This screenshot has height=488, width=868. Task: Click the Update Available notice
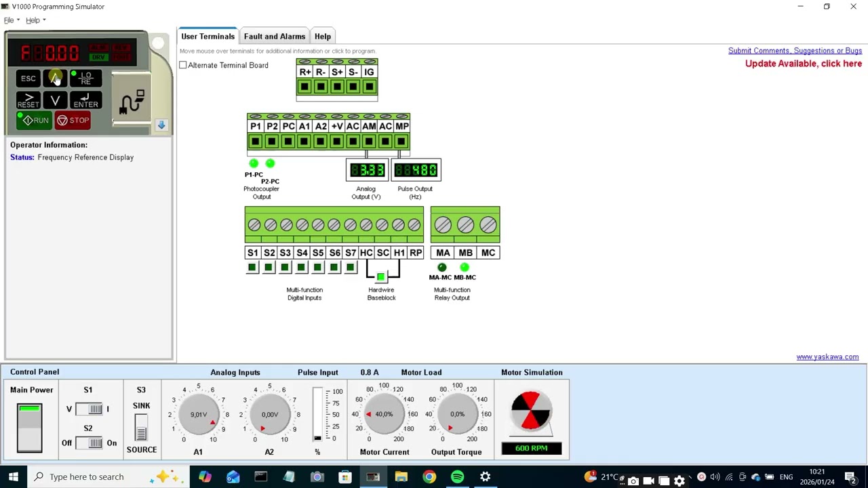(804, 64)
